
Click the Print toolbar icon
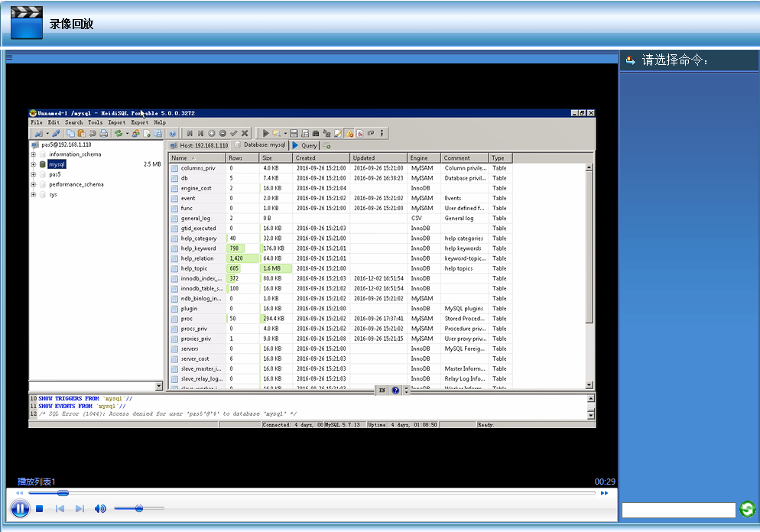coord(103,133)
